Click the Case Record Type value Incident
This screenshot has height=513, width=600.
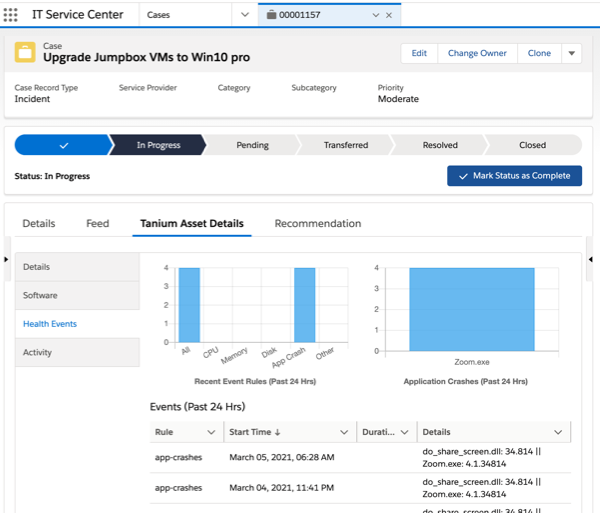point(32,99)
